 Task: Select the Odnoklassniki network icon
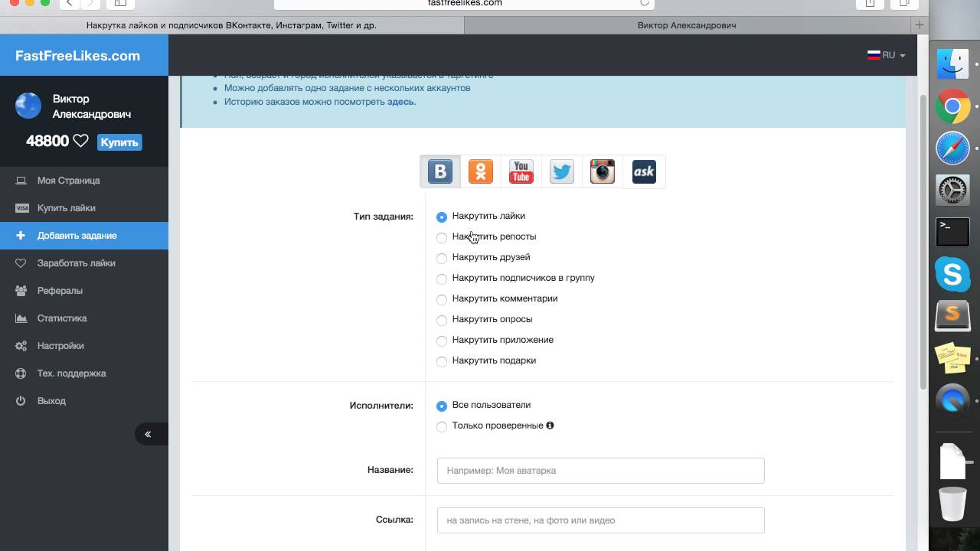[481, 171]
